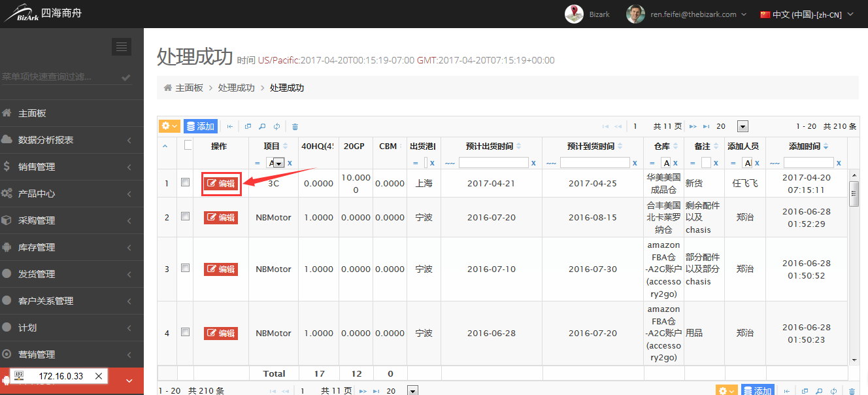Open 发货管理 sidebar menu

tap(72, 274)
